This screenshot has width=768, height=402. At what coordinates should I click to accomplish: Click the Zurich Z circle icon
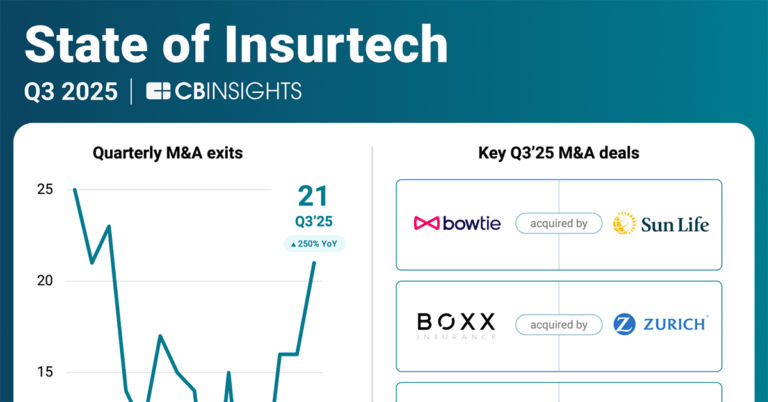tap(624, 324)
